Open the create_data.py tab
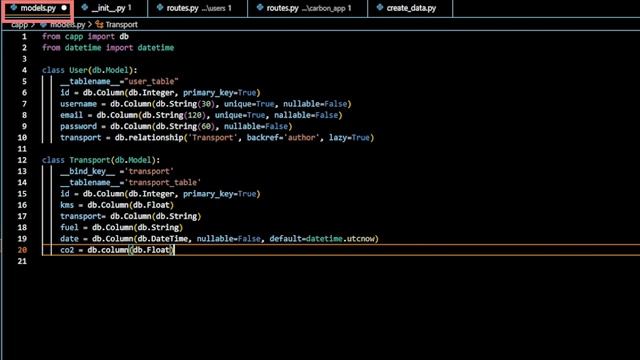 411,8
